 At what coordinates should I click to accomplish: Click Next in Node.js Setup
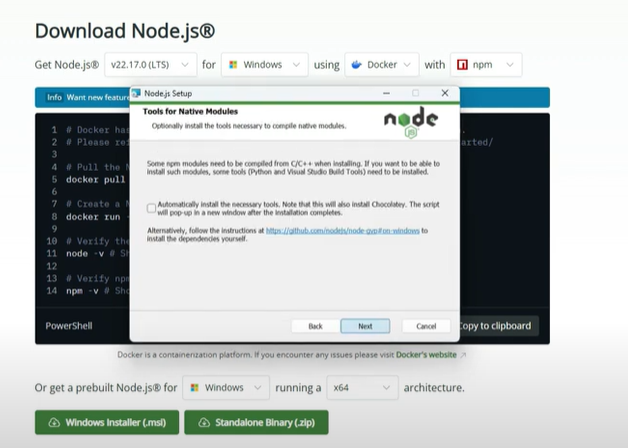[x=365, y=326]
